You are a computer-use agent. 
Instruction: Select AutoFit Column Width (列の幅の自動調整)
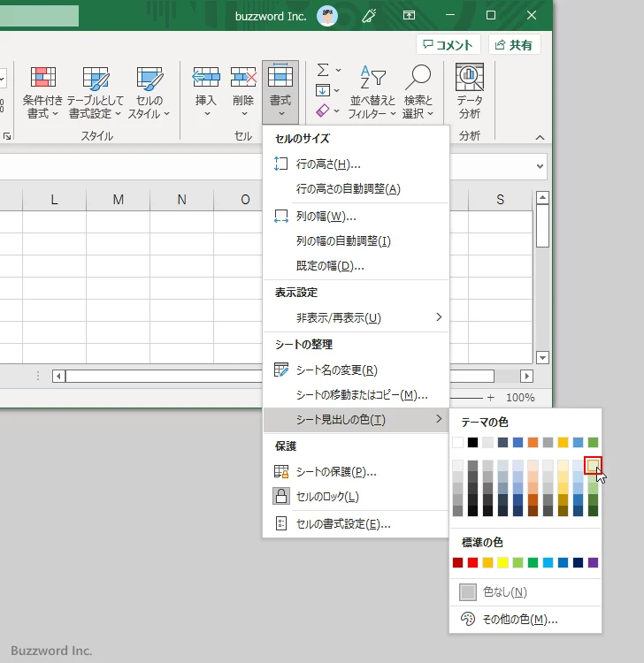[x=356, y=241]
